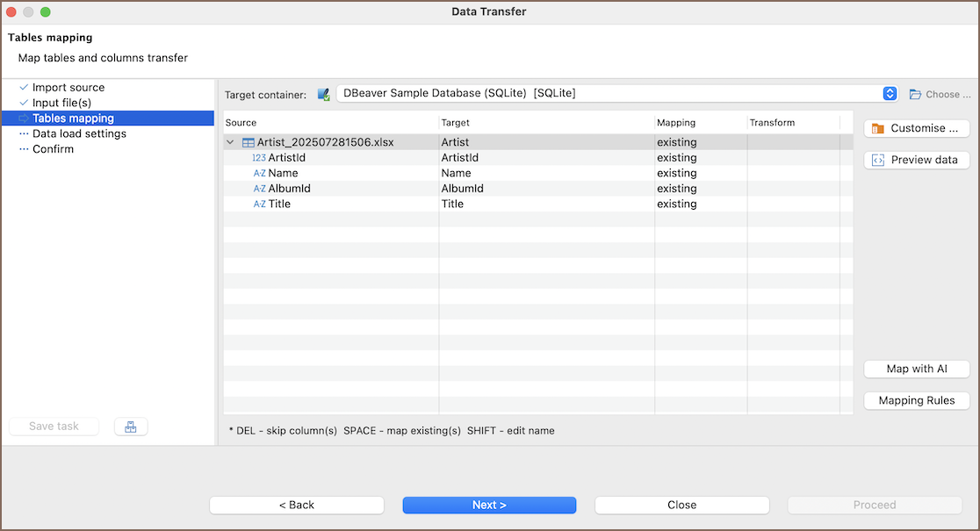This screenshot has width=980, height=531.
Task: Click the numeric type icon beside ArtistId
Action: [x=259, y=158]
